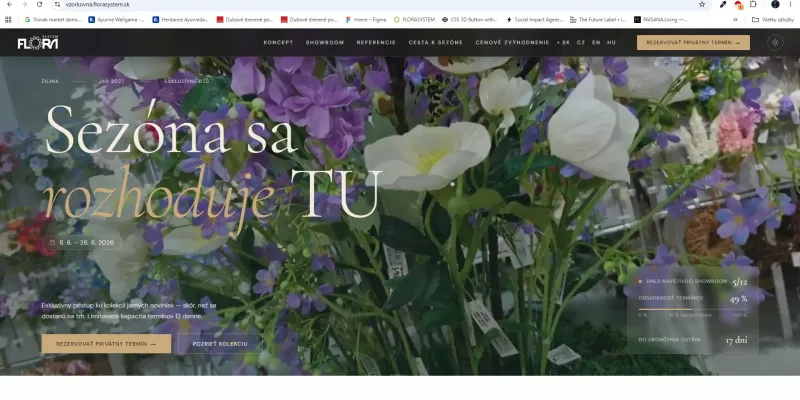Viewport: 800px width, 400px height.
Task: Toggle the light/dark theme sun icon
Action: (775, 42)
